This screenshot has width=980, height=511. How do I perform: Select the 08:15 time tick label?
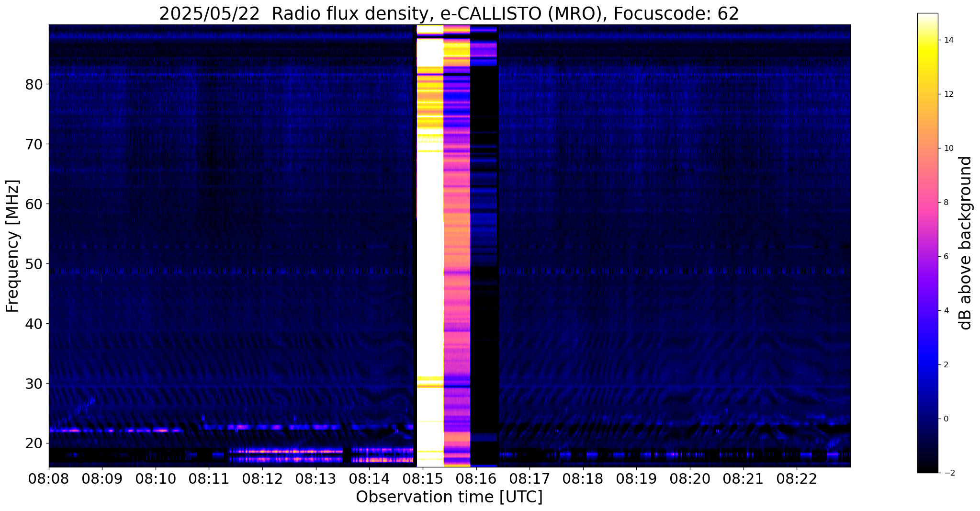click(x=423, y=478)
